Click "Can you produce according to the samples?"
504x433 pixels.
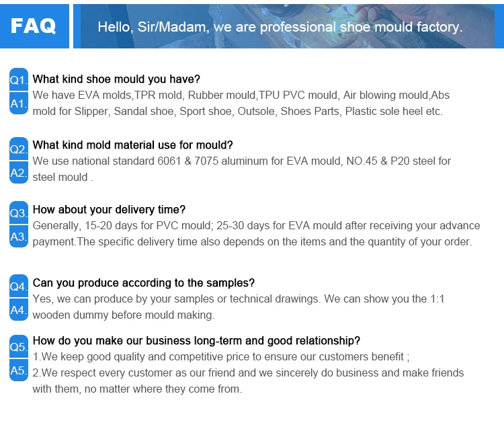144,283
